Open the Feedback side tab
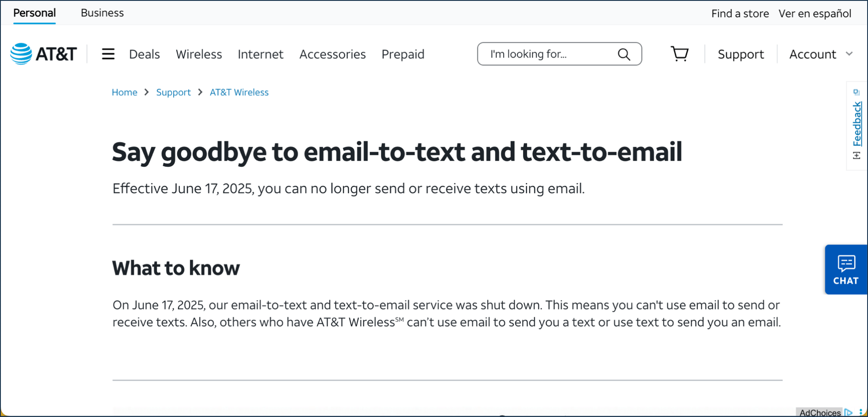 coord(857,125)
